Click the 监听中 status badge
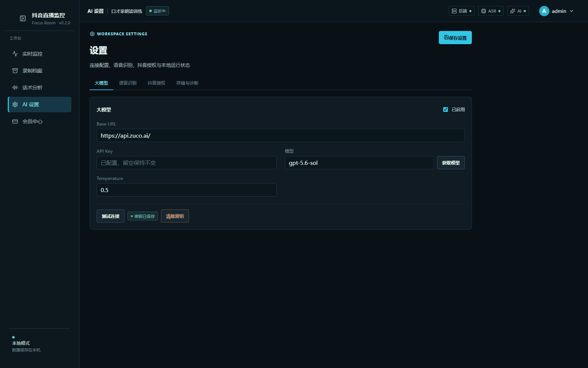Viewport: 588px width, 368px height. tap(157, 11)
